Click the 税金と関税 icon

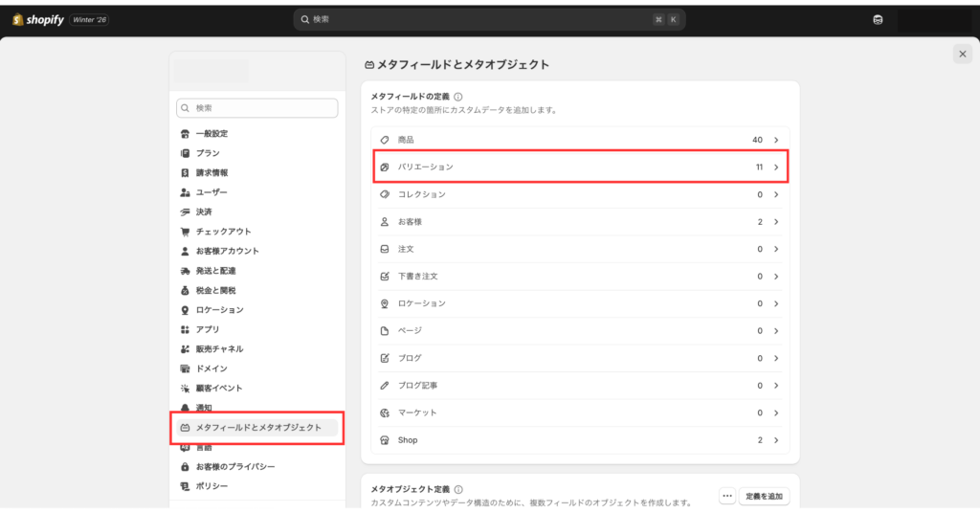(185, 291)
